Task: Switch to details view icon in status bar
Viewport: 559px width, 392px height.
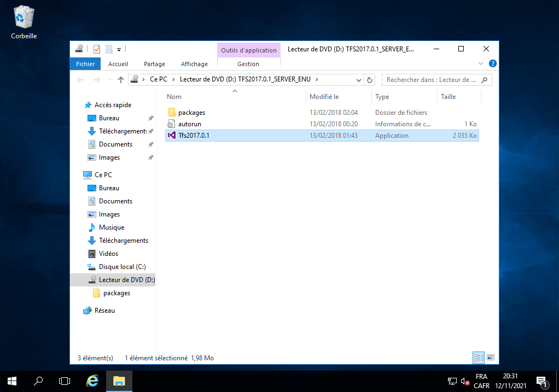Action: [x=479, y=358]
